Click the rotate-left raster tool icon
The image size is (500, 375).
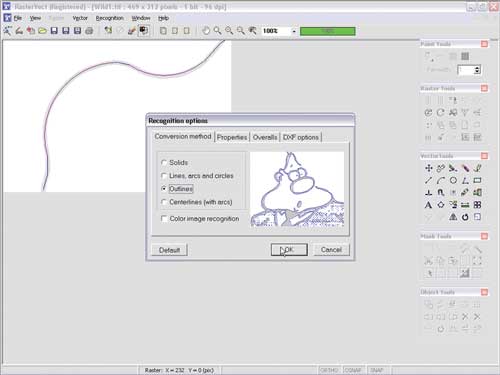pyautogui.click(x=429, y=113)
